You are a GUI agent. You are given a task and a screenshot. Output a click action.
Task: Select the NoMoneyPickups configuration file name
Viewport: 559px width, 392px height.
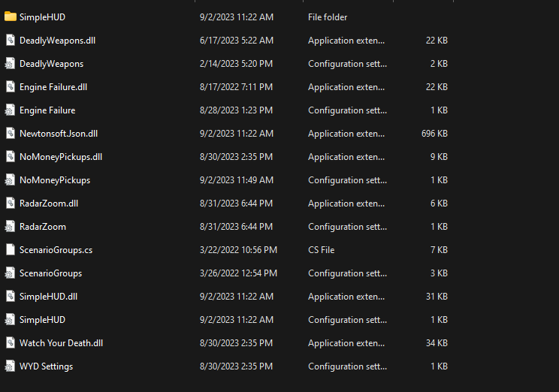point(55,180)
